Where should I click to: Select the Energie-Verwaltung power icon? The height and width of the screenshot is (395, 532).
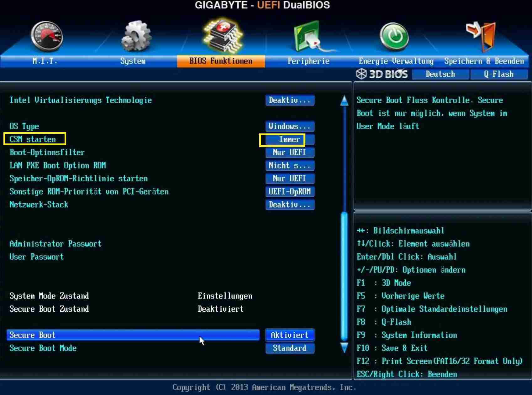click(394, 37)
